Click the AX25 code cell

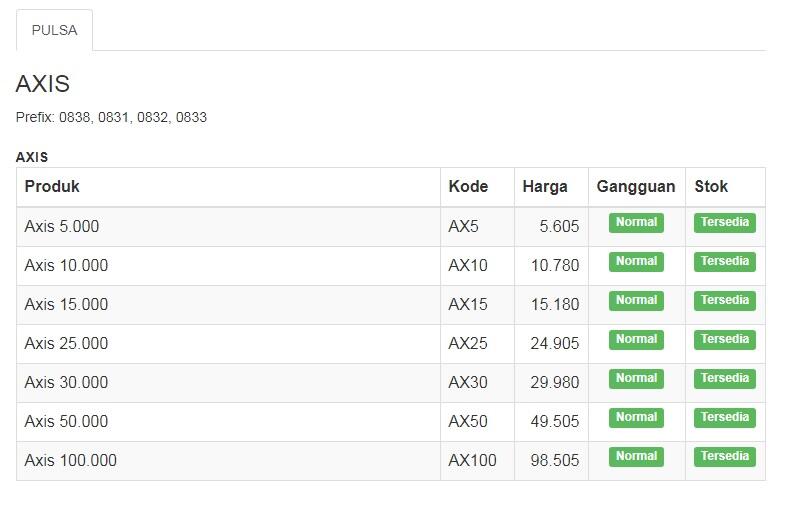(x=477, y=344)
